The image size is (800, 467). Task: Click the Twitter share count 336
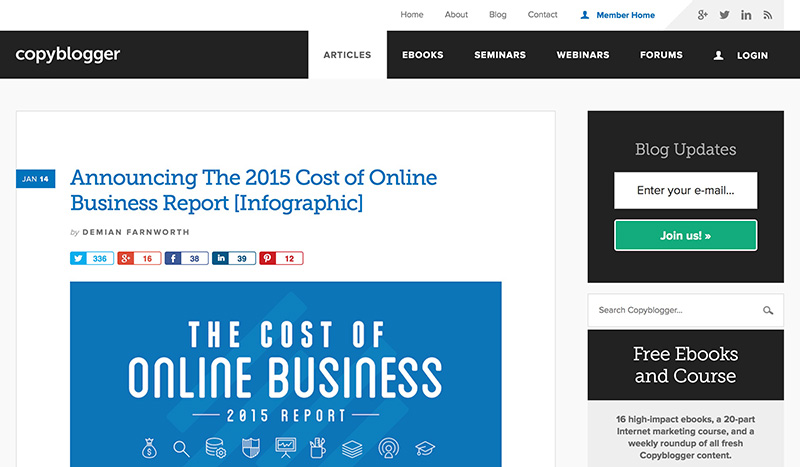click(99, 258)
